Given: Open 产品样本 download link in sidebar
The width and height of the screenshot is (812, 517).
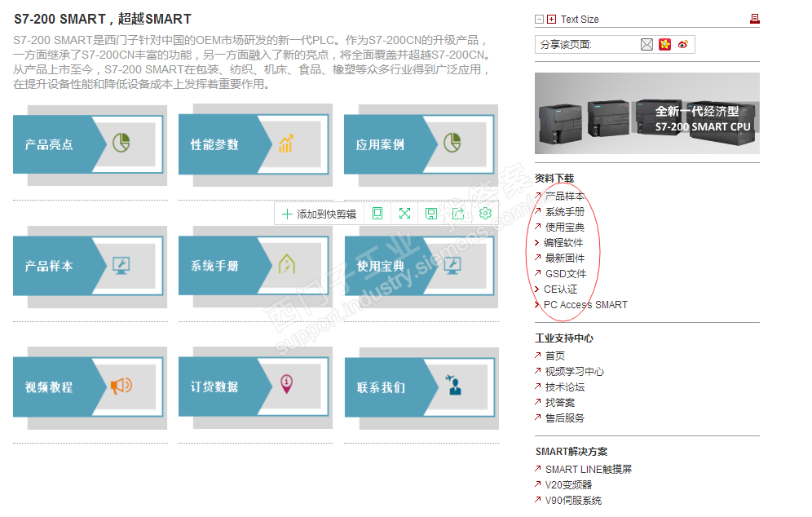Looking at the screenshot, I should (564, 197).
